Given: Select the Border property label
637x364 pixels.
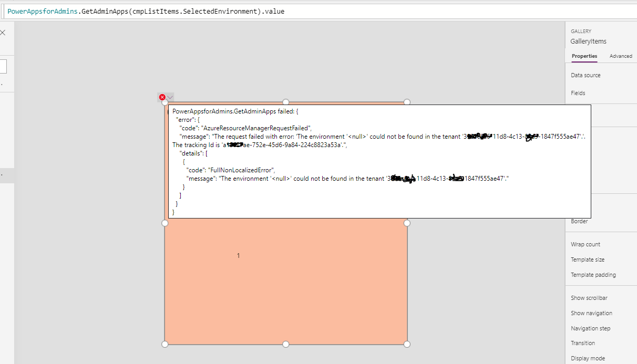Looking at the screenshot, I should pos(579,221).
